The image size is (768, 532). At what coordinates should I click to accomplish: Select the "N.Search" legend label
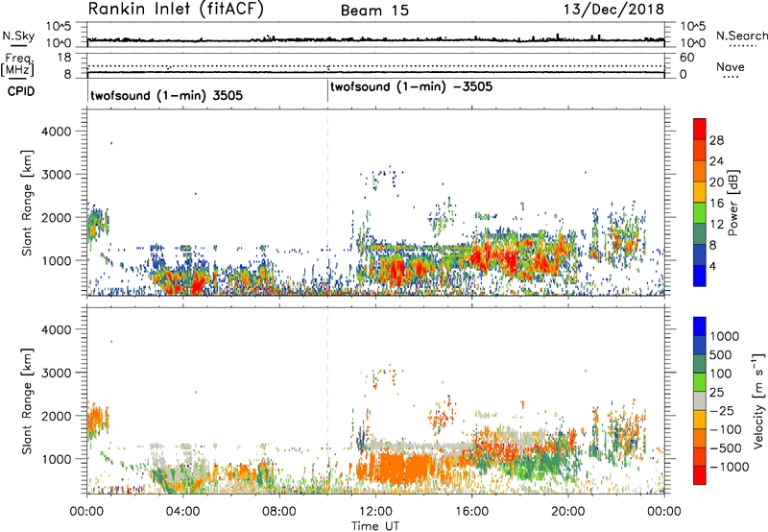coord(741,36)
